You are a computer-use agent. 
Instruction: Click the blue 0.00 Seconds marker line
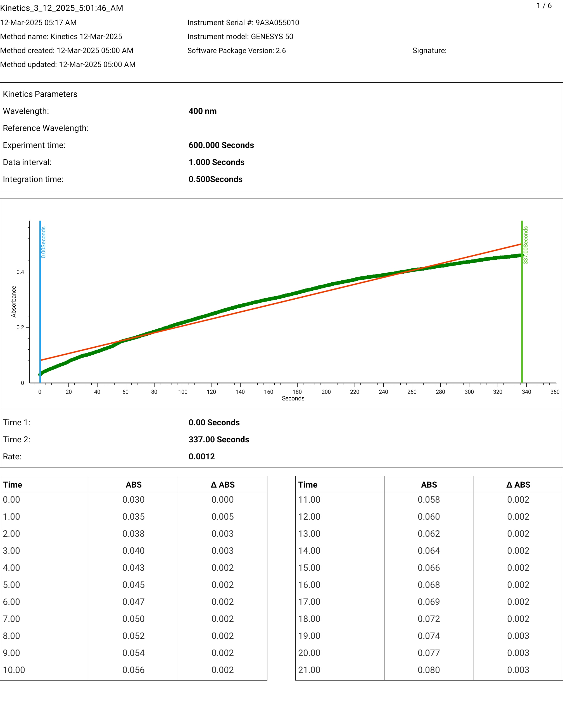coord(40,300)
